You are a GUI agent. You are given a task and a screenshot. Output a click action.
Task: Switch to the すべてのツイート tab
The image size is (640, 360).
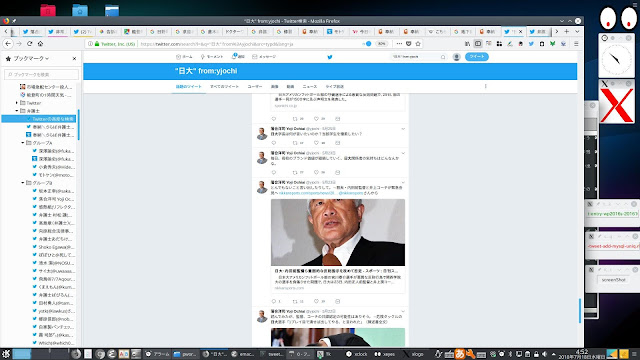pos(224,87)
